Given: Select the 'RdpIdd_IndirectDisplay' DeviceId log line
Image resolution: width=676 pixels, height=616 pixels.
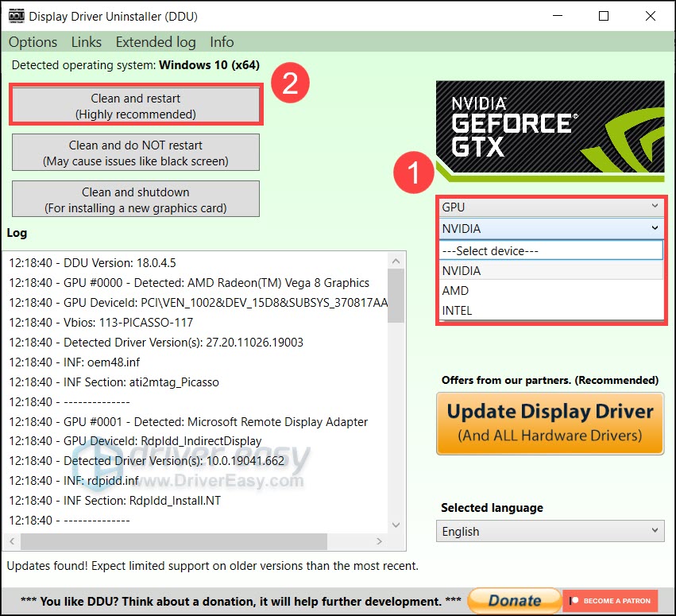Looking at the screenshot, I should [135, 441].
